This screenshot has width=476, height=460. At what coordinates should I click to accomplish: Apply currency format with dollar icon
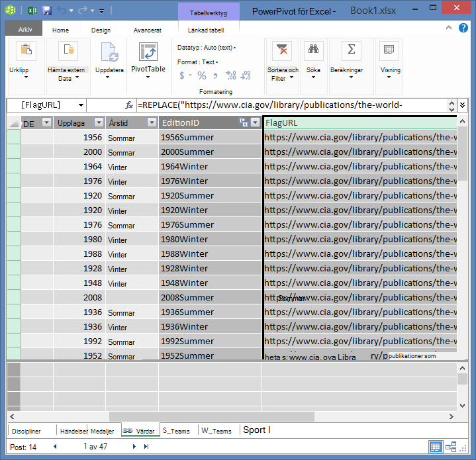(x=182, y=75)
